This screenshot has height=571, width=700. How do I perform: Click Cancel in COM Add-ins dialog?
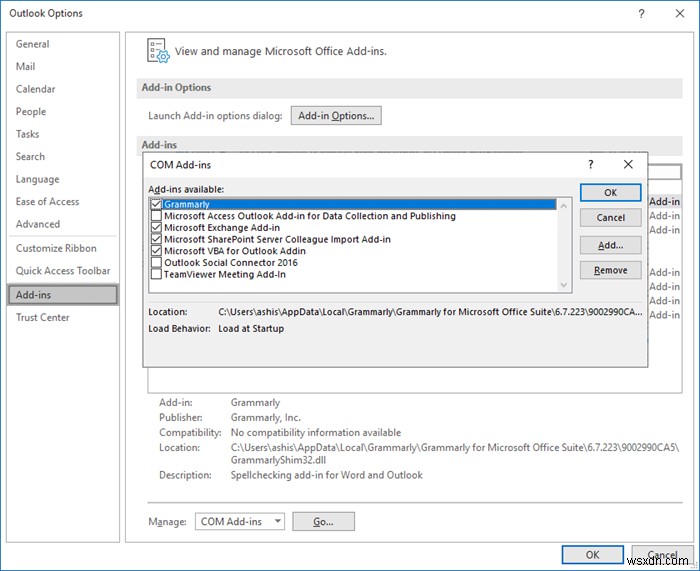coord(610,218)
